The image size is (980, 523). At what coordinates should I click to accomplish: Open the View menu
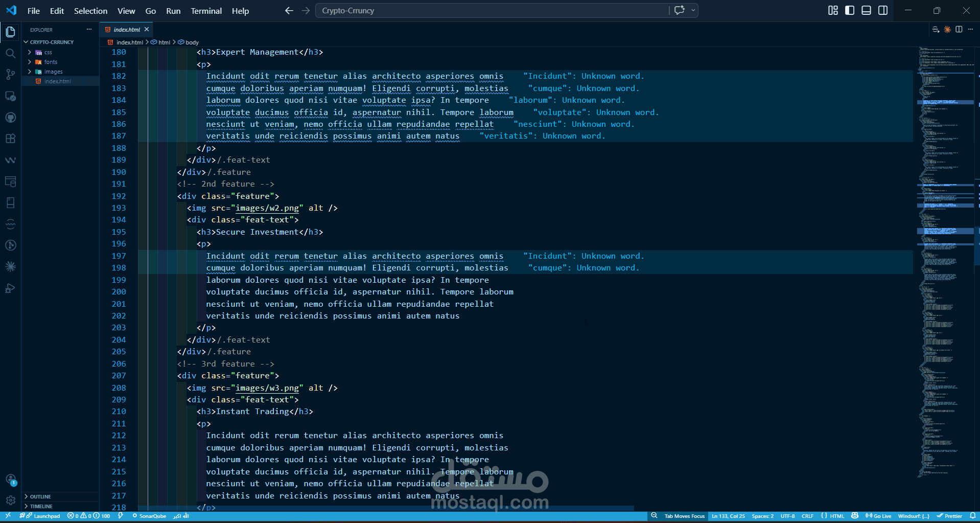pos(126,11)
